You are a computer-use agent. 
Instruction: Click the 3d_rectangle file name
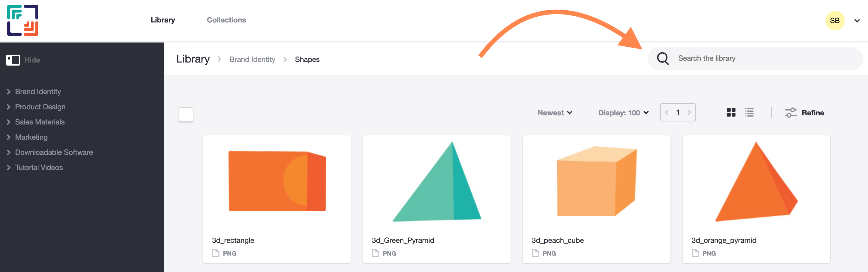point(233,240)
